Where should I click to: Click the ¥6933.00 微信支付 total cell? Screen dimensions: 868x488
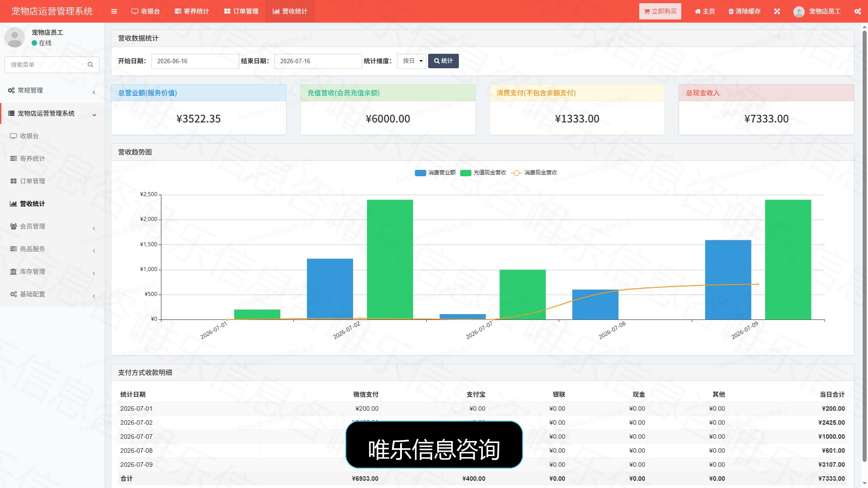(365, 479)
